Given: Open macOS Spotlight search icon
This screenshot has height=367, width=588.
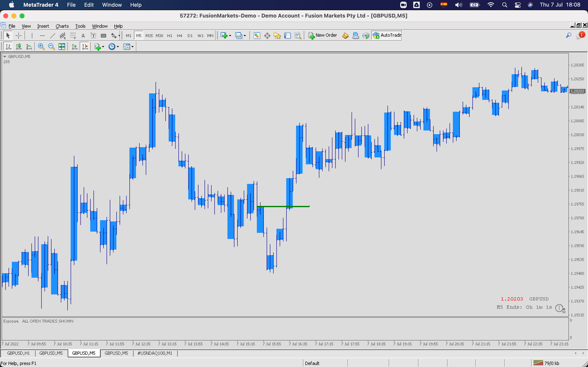Looking at the screenshot, I should tap(504, 5).
